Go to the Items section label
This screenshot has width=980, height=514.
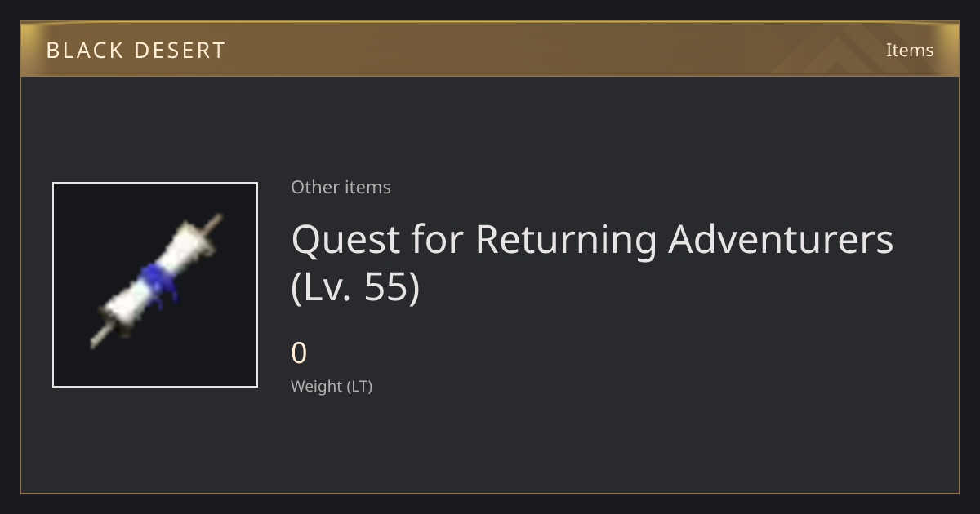tap(910, 50)
